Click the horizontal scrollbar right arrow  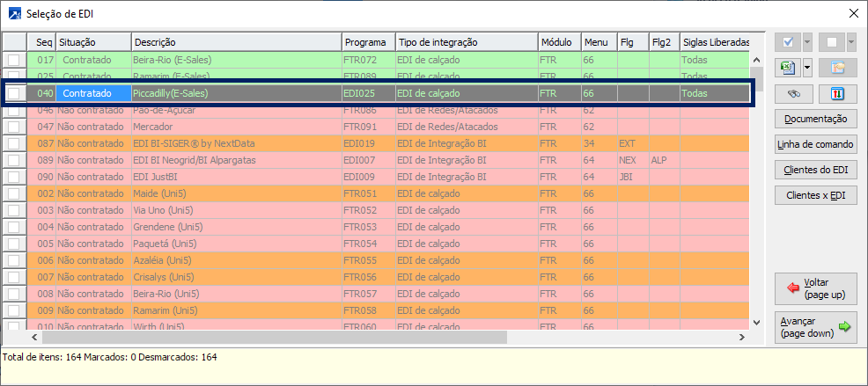742,337
